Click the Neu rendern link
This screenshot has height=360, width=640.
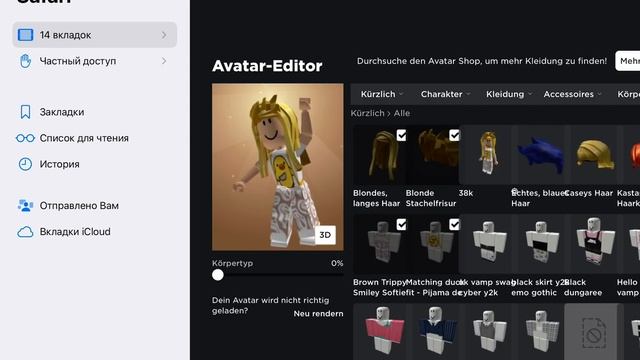[x=318, y=313]
